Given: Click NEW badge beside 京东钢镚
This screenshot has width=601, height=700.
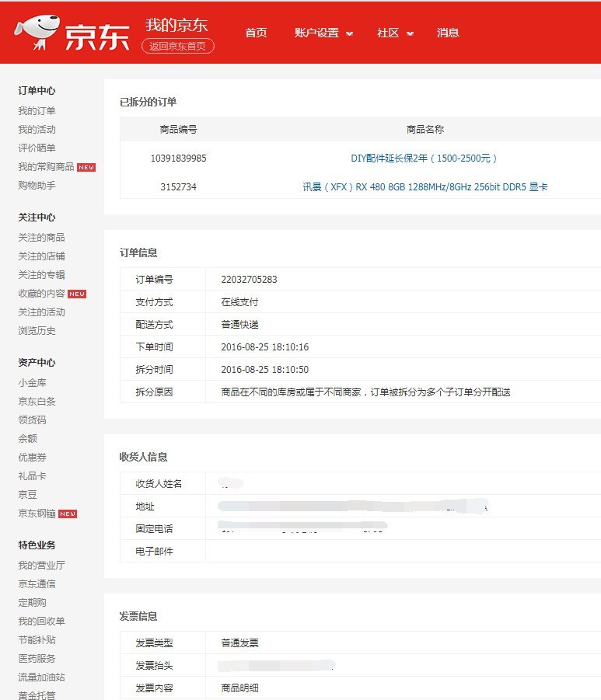Looking at the screenshot, I should (68, 514).
